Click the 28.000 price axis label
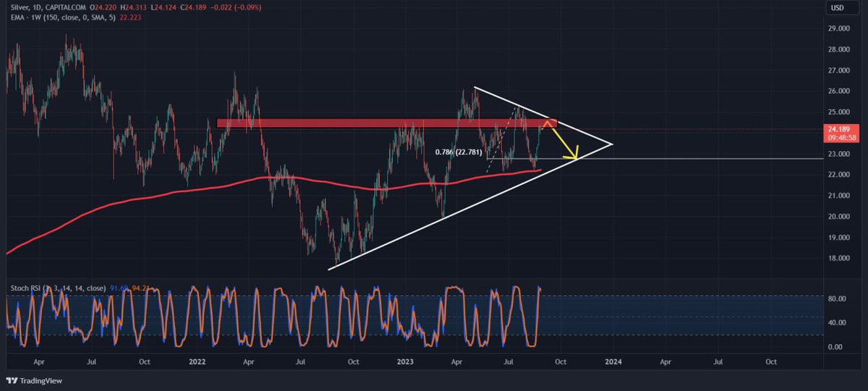This screenshot has height=391, width=868. point(839,49)
